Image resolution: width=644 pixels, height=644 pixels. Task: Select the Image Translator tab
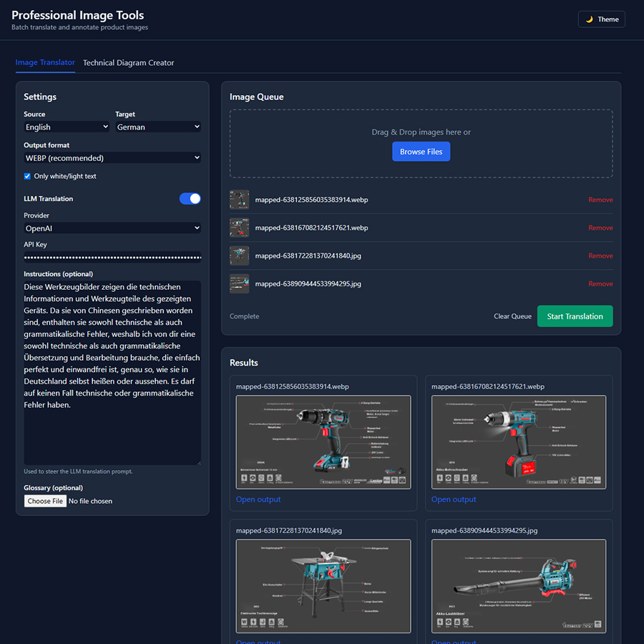coord(45,62)
